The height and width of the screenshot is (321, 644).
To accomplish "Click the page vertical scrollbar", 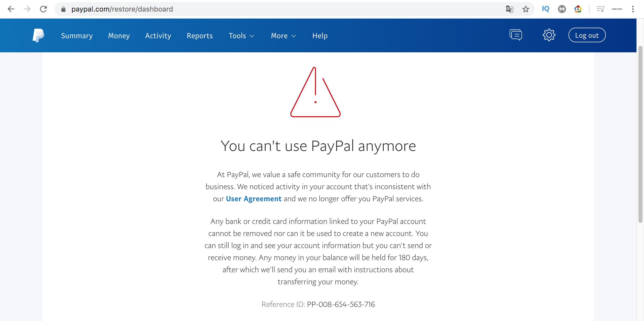I will [x=640, y=134].
